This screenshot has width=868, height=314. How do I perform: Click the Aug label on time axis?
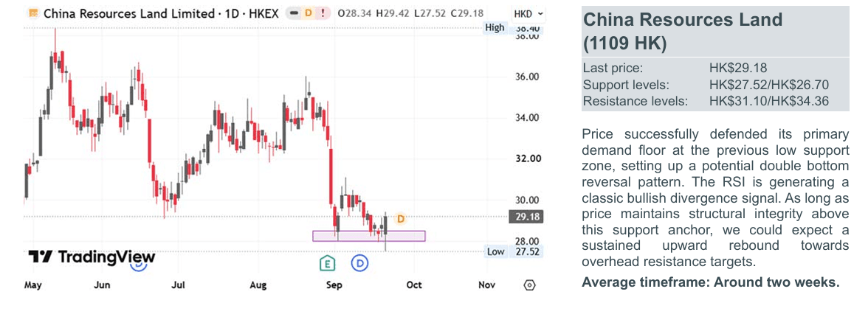tap(258, 285)
